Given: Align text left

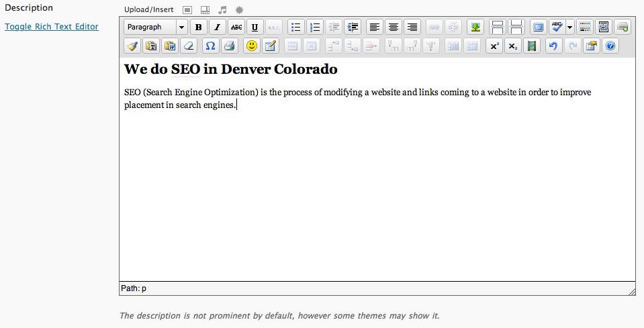Looking at the screenshot, I should (x=374, y=27).
